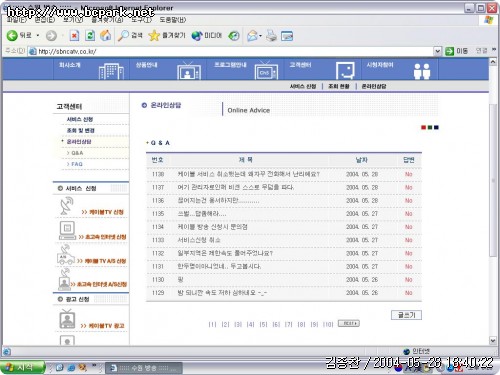Click the building icon in site navigation
This screenshot has height=375, width=500.
(111, 71)
